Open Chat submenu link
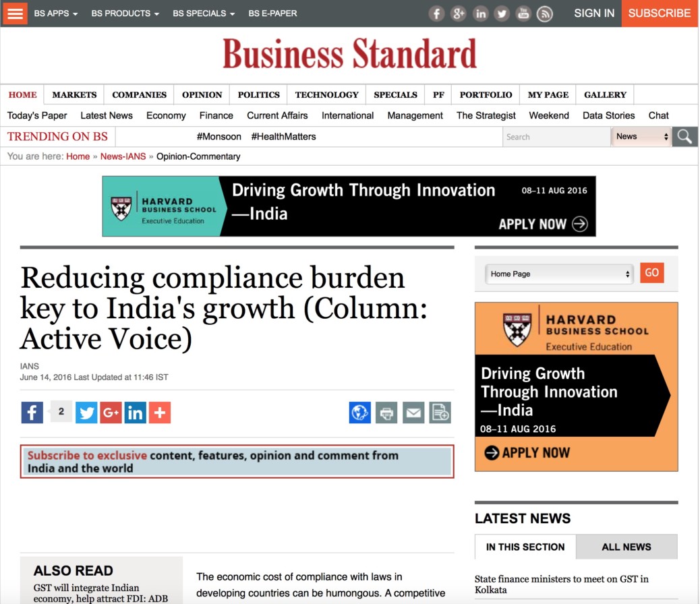The width and height of the screenshot is (700, 604). pos(658,116)
